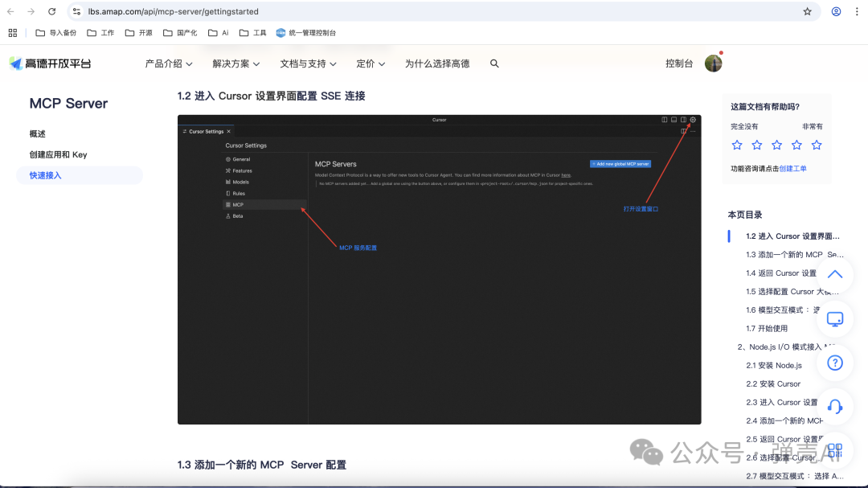Rate the document five stars
Viewport: 868px width, 488px height.
(x=817, y=146)
